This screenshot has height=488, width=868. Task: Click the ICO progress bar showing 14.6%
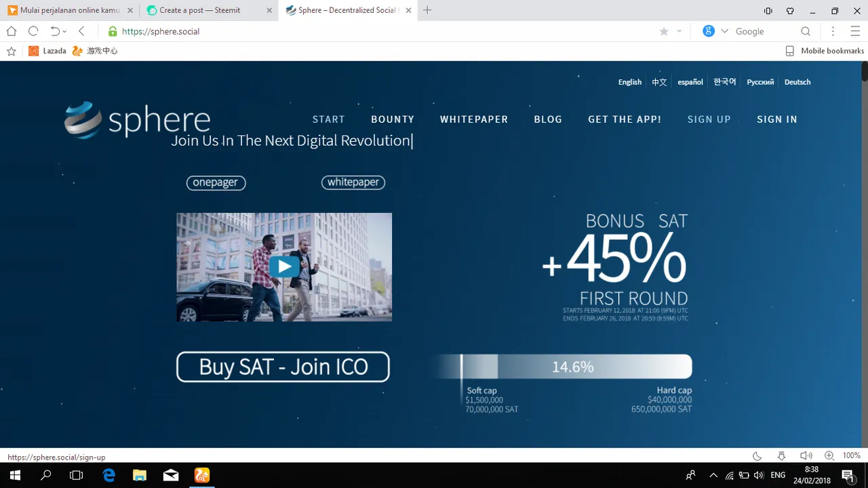pos(561,367)
